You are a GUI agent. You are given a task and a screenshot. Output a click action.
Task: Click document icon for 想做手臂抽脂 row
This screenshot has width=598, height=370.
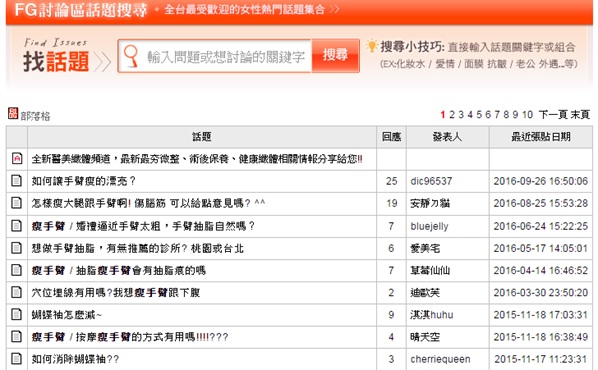click(16, 248)
